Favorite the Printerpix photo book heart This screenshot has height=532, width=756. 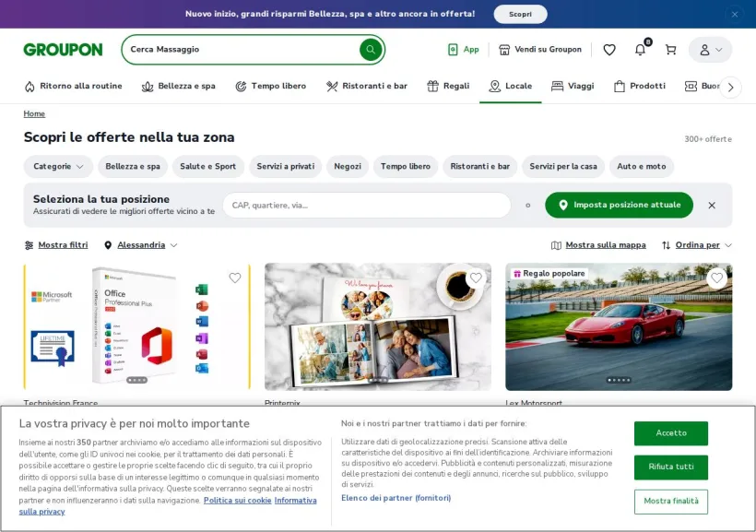pos(476,278)
